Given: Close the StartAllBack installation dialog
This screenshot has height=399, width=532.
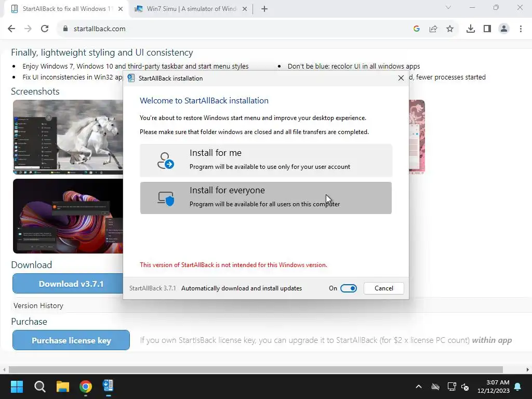Looking at the screenshot, I should 401,78.
